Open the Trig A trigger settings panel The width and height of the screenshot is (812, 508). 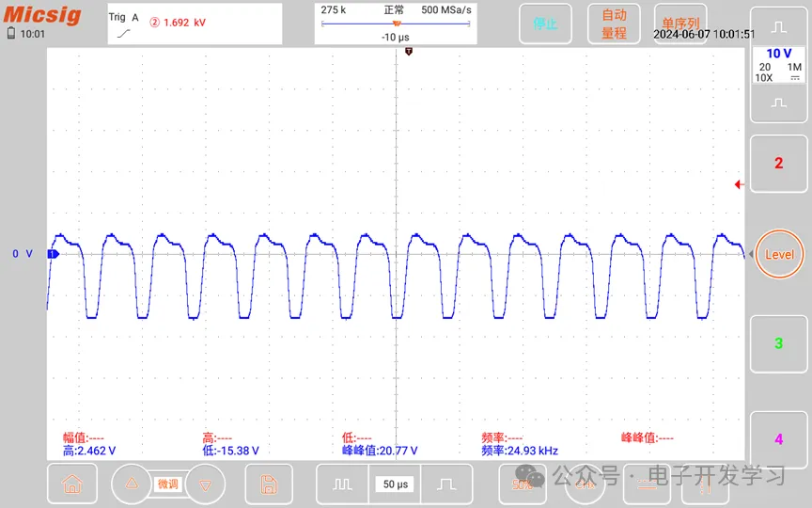[192, 24]
